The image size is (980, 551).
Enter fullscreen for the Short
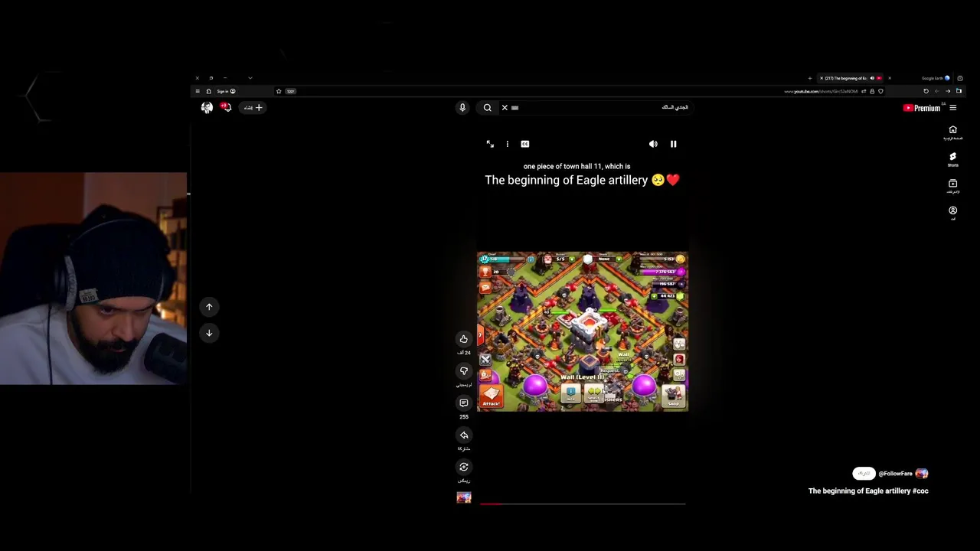490,144
